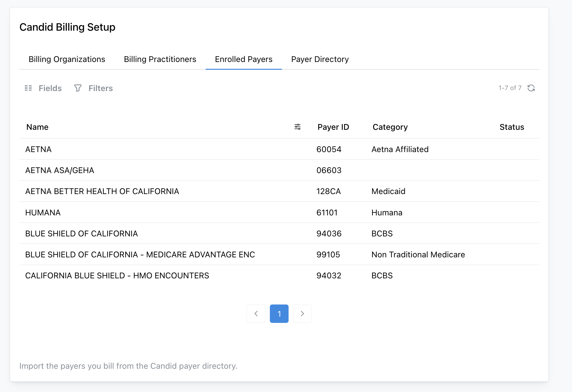
Task: Select AETNA BETTER HEALTH OF CALIFORNIA row
Action: (x=279, y=191)
